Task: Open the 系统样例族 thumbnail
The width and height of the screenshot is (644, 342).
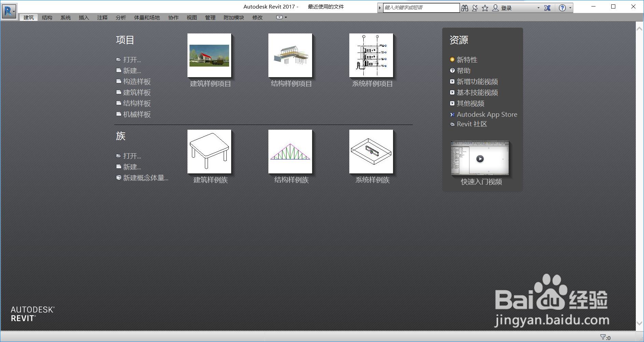Action: [371, 152]
